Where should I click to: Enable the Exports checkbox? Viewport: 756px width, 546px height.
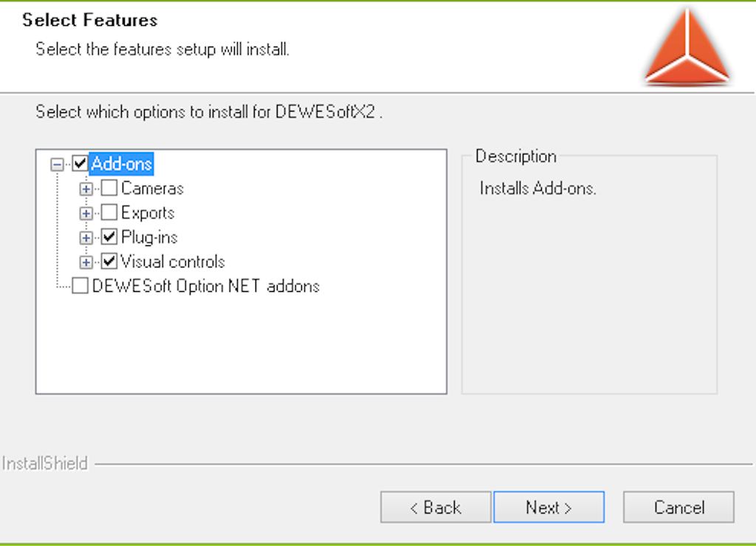(109, 212)
